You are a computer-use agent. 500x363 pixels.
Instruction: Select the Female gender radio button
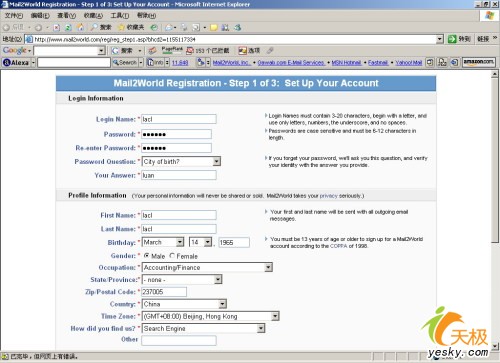pos(172,256)
